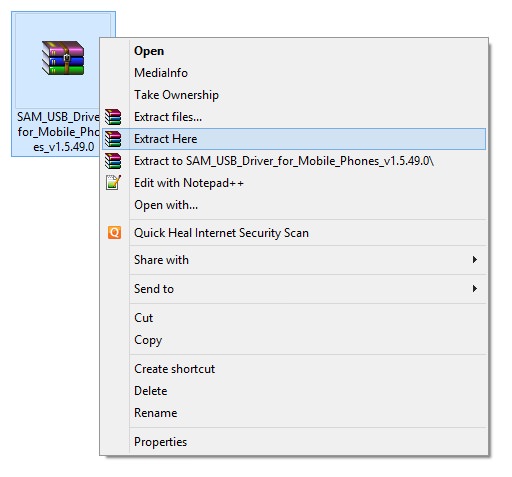Choose Edit with Notepad++
Image resolution: width=512 pixels, height=477 pixels.
point(294,183)
